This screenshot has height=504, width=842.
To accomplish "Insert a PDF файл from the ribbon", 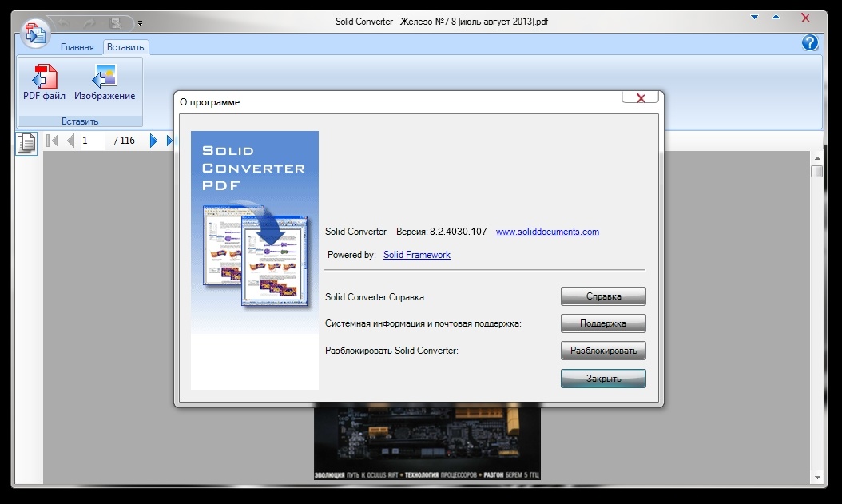I will 44,82.
